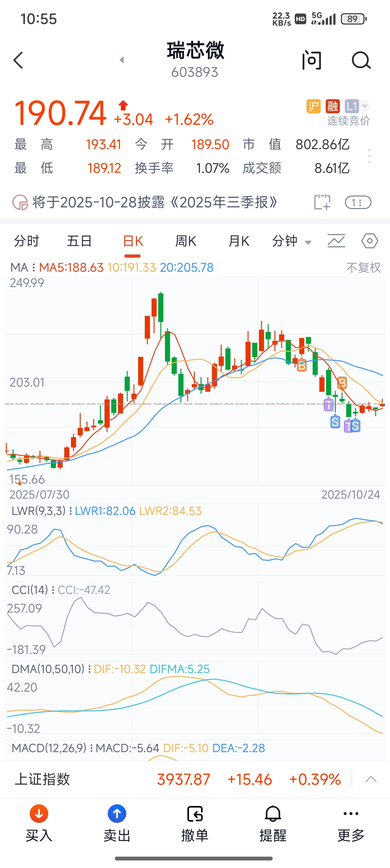The image size is (390, 868).
Task: Open CCI(14) indicator options
Action: pyautogui.click(x=34, y=590)
